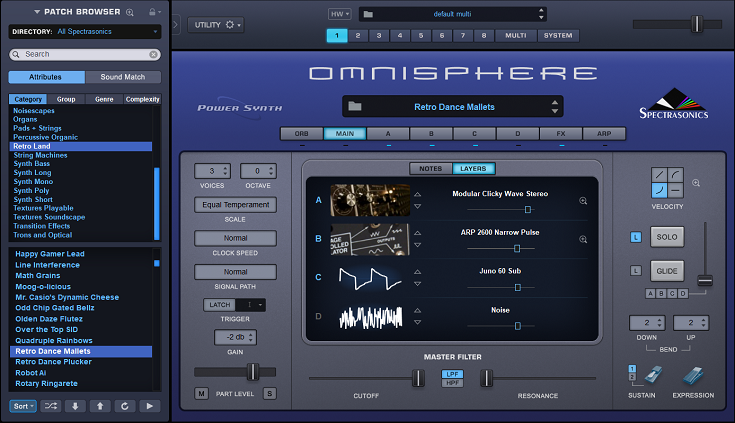This screenshot has height=423, width=735.
Task: Toggle the L button beside GLIDE
Action: tap(636, 271)
